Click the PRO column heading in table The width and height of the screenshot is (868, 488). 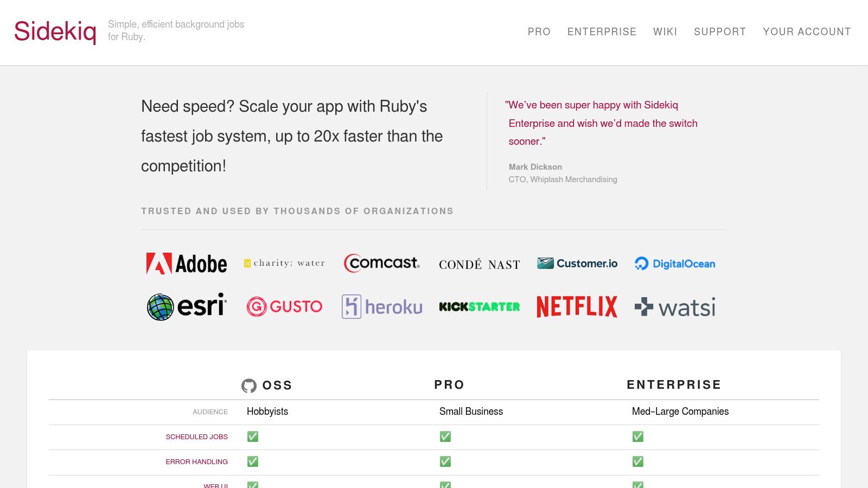449,384
